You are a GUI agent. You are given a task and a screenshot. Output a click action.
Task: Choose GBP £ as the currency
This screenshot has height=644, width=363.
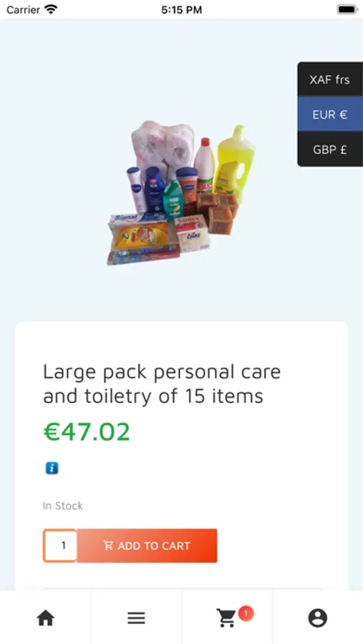(330, 149)
